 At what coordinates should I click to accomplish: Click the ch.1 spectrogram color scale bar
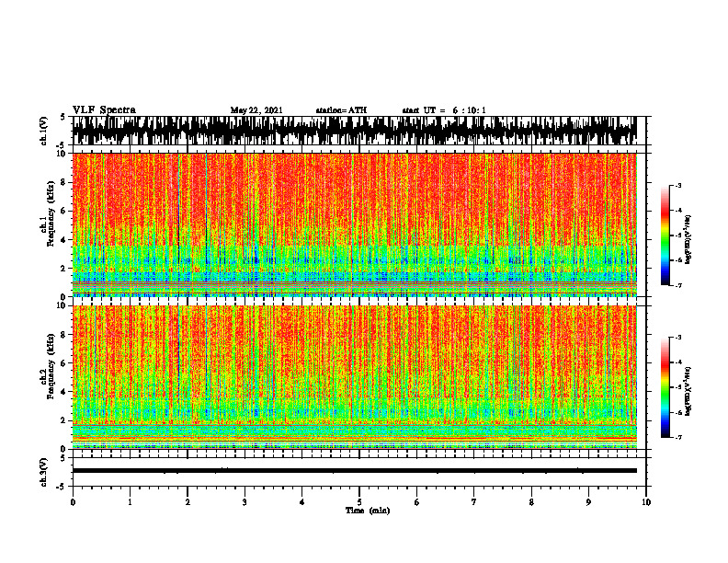pos(665,236)
